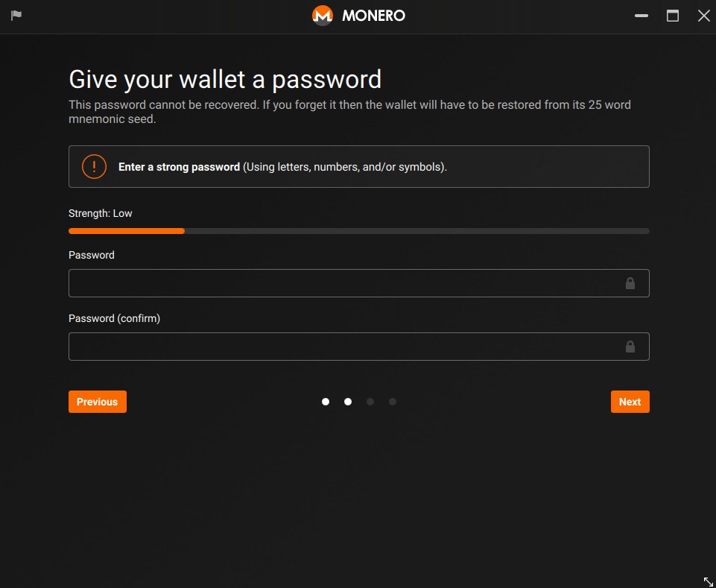Click the Monero logo in title bar
Screen dimensions: 716x588
coord(323,16)
